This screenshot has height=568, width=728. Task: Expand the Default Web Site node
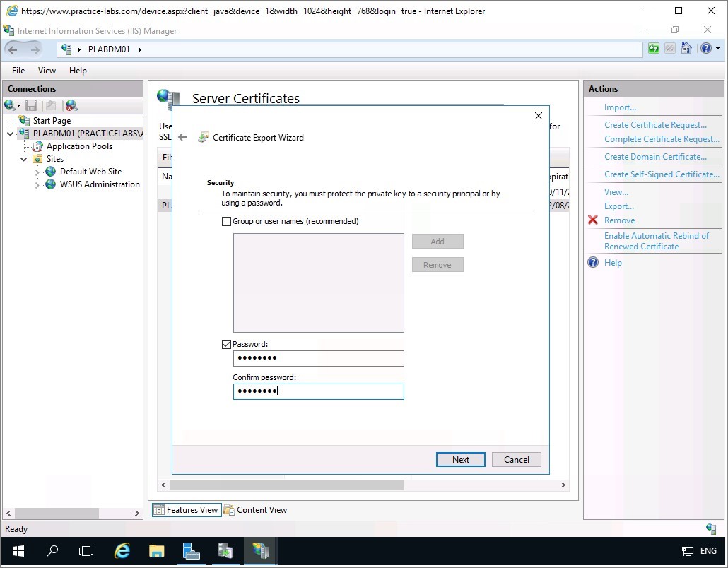pyautogui.click(x=37, y=172)
